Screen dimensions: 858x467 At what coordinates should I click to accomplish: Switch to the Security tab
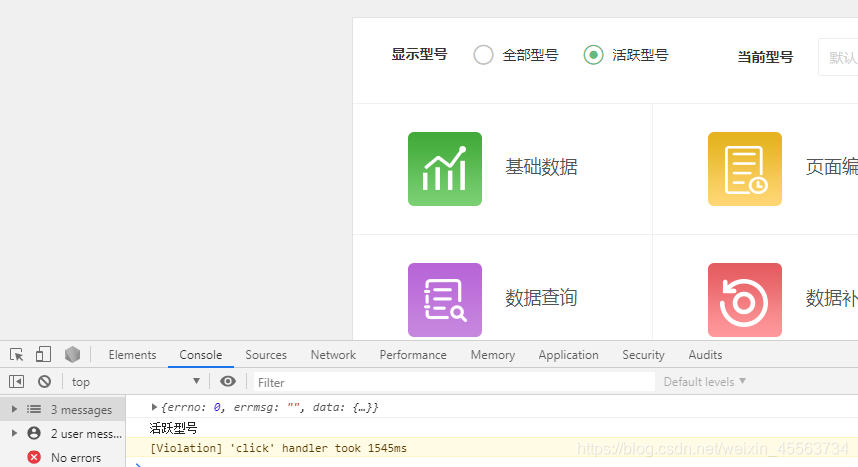pos(643,355)
